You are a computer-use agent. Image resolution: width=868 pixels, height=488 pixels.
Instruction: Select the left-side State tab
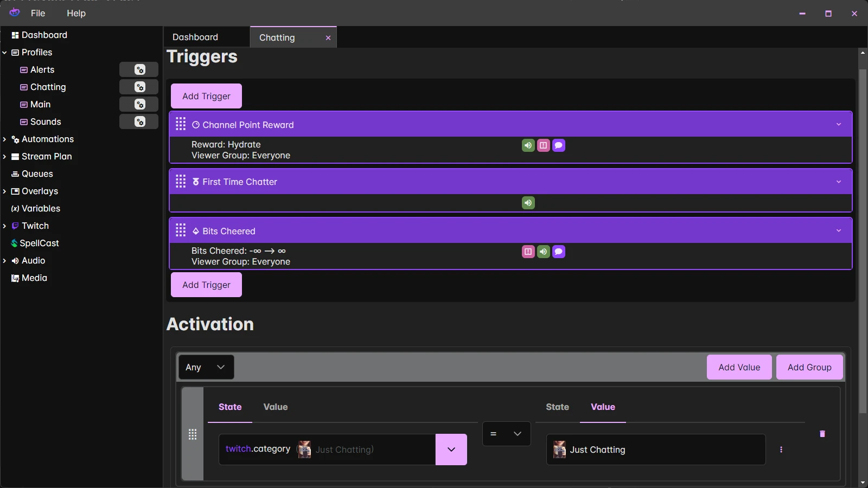click(x=230, y=407)
